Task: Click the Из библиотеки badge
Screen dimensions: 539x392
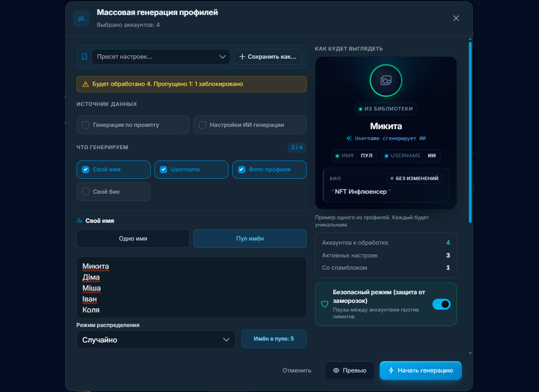Action: tap(386, 109)
